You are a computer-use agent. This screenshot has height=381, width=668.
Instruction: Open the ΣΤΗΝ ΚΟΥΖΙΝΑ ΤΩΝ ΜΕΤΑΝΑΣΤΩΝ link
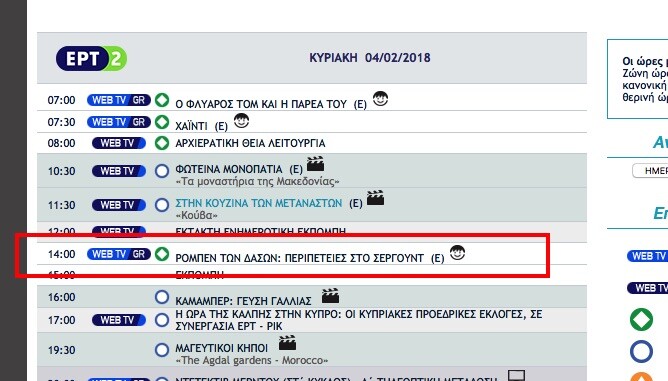259,203
